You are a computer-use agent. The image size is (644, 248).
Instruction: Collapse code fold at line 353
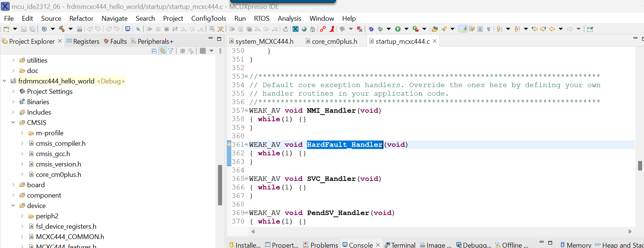pos(247,76)
